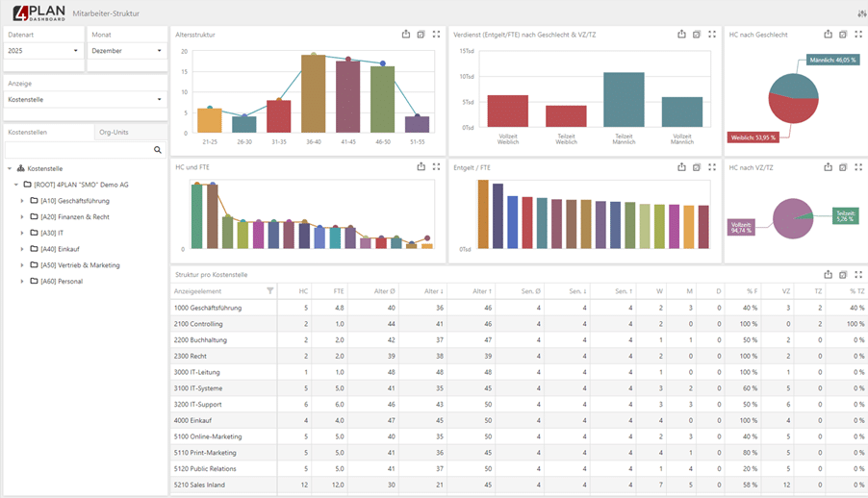Maximize the Entgelt / FTE panel

712,167
